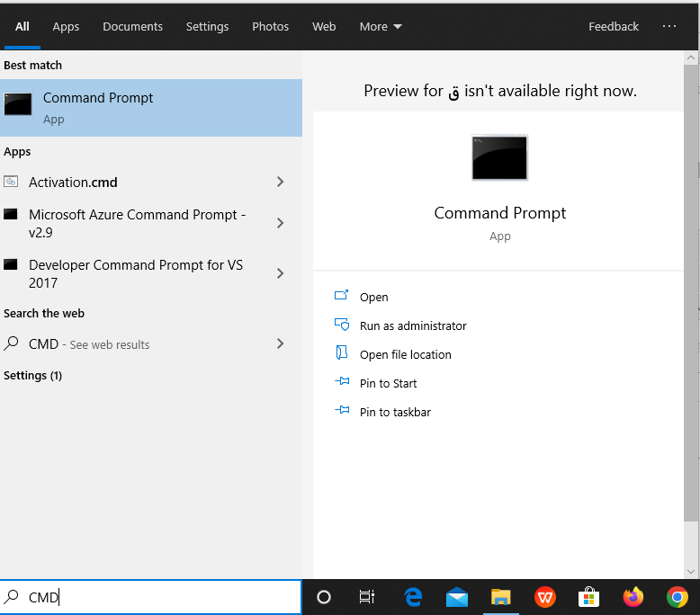Open Microsoft Store from the taskbar

pyautogui.click(x=588, y=597)
